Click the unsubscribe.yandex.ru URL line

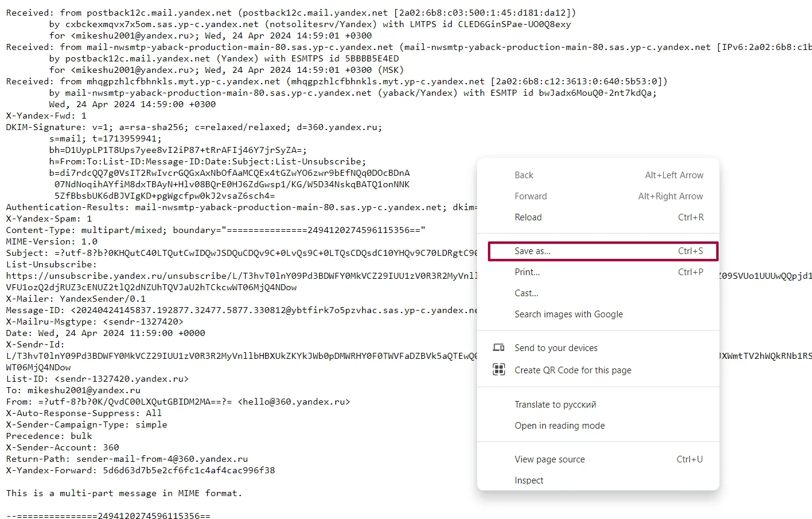click(x=242, y=276)
